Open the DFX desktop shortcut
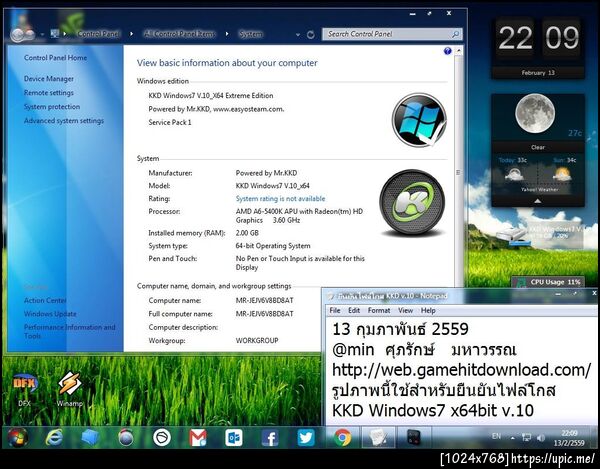This screenshot has width=600, height=469. click(x=24, y=389)
